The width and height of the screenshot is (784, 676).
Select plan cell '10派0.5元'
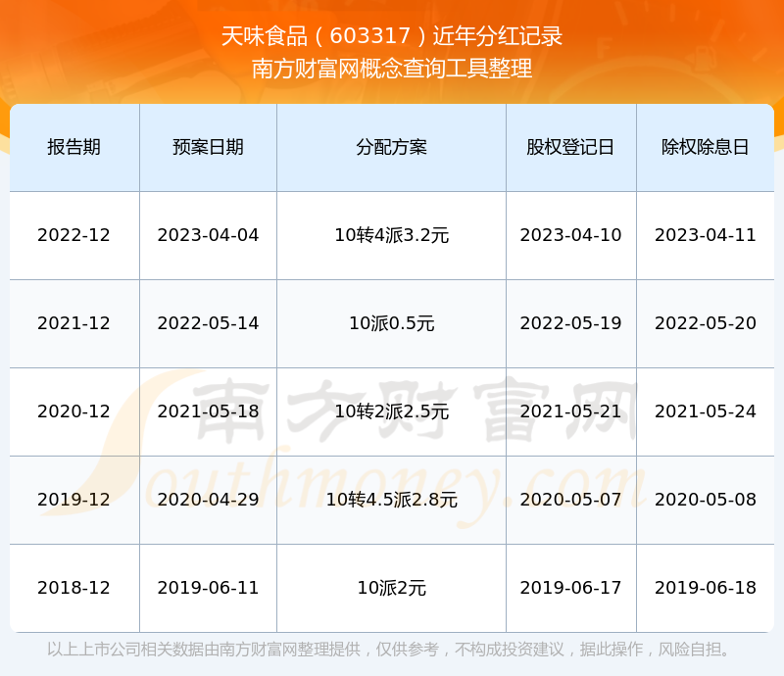391,323
